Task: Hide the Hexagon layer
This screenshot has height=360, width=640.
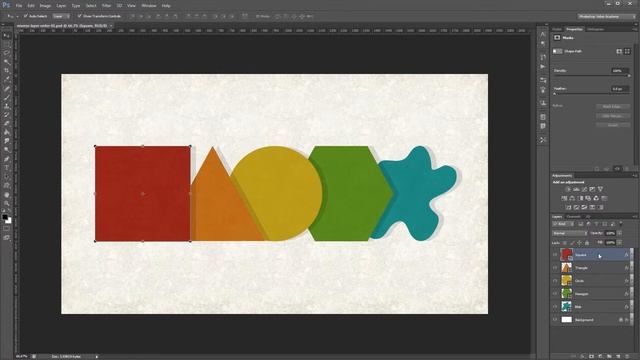Action: pyautogui.click(x=555, y=293)
